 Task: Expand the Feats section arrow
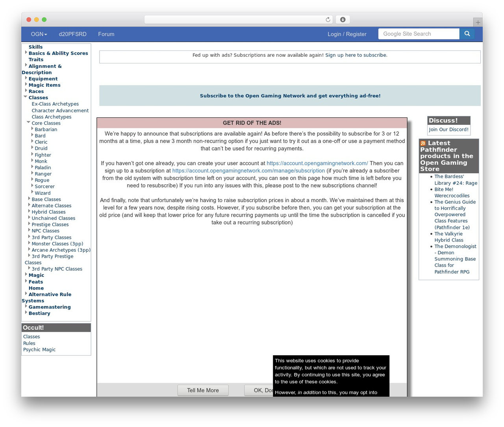pos(26,281)
